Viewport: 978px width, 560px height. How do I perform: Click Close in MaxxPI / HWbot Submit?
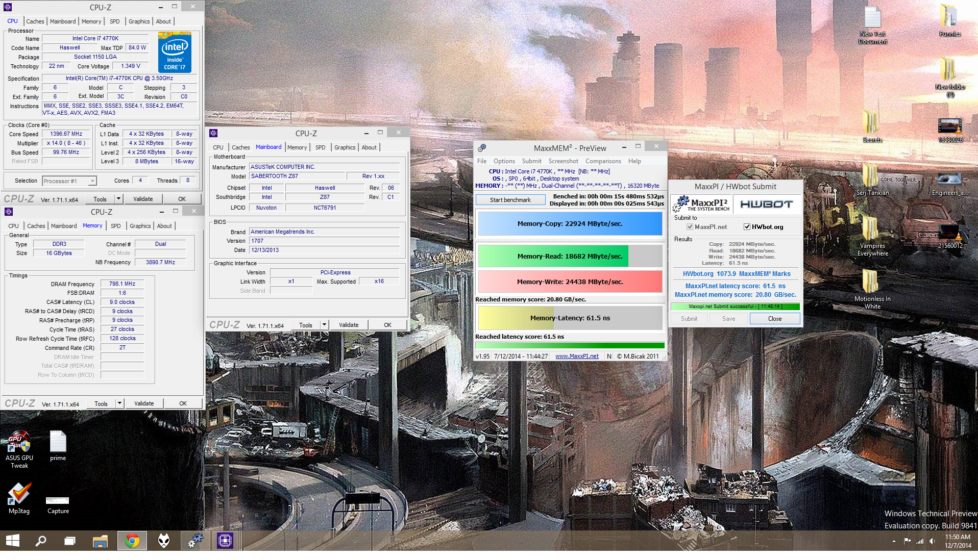point(774,319)
